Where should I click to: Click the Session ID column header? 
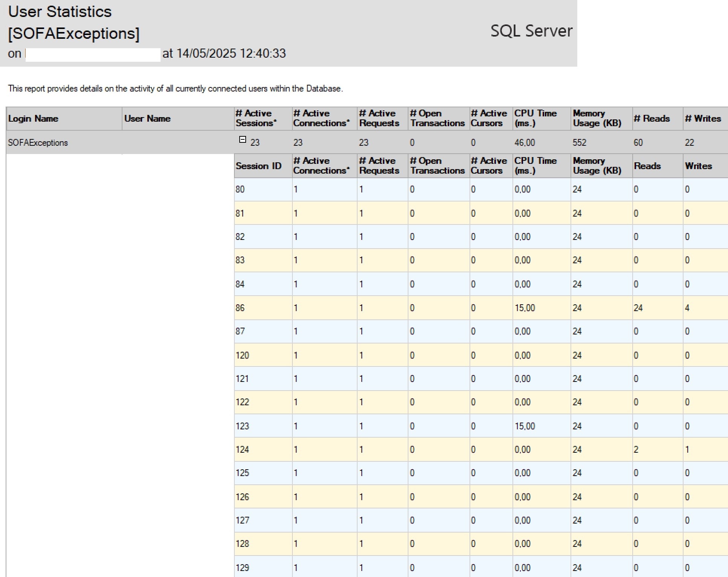point(258,166)
